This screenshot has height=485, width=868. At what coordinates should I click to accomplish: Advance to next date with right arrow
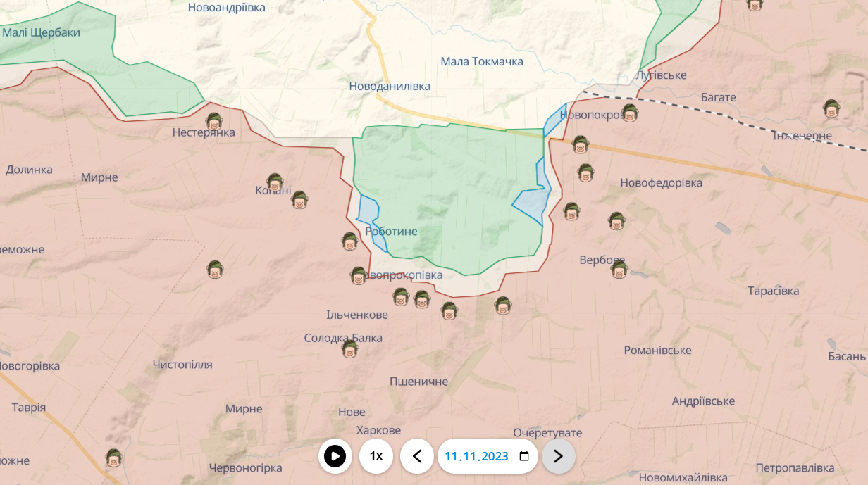tap(558, 456)
